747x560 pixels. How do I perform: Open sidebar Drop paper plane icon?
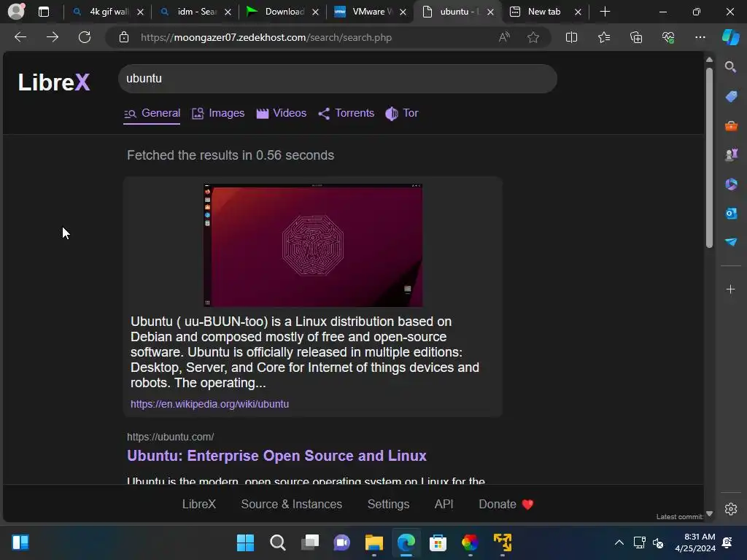coord(731,242)
